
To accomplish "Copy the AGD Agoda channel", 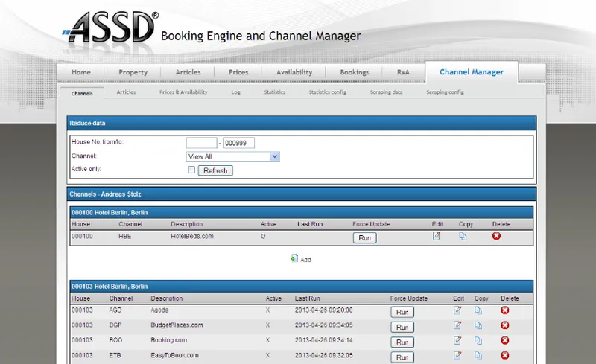I will coord(478,311).
